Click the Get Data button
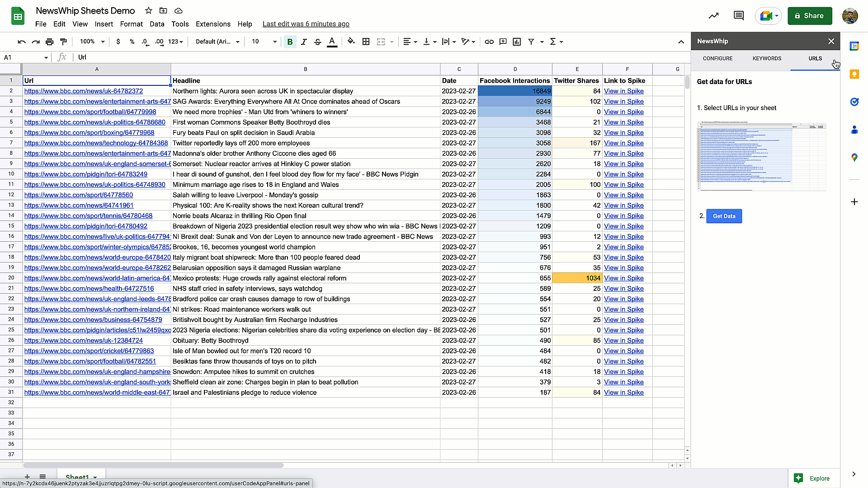Viewport: 868px width, 488px height. click(724, 216)
